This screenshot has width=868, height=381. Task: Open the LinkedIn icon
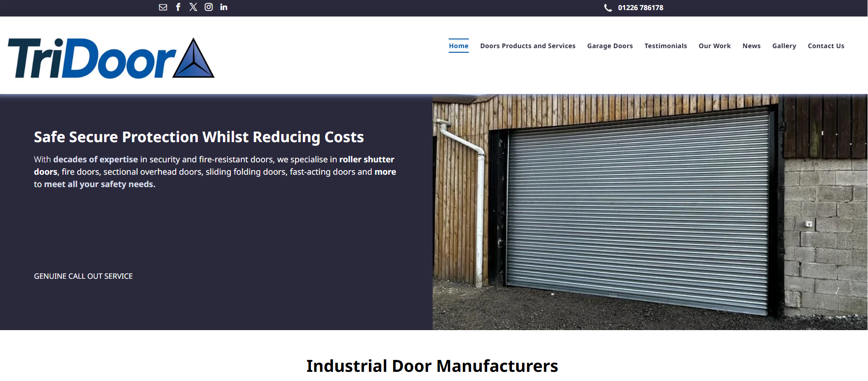[224, 7]
